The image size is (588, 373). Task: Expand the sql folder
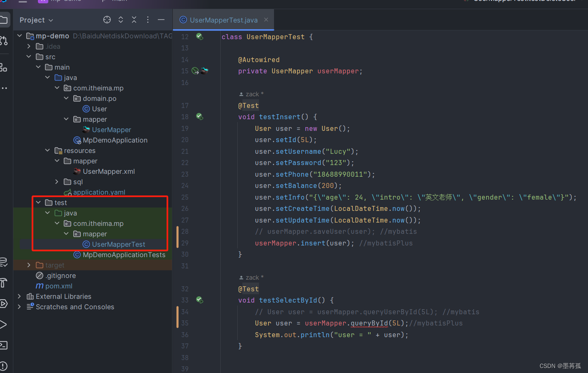click(x=57, y=182)
